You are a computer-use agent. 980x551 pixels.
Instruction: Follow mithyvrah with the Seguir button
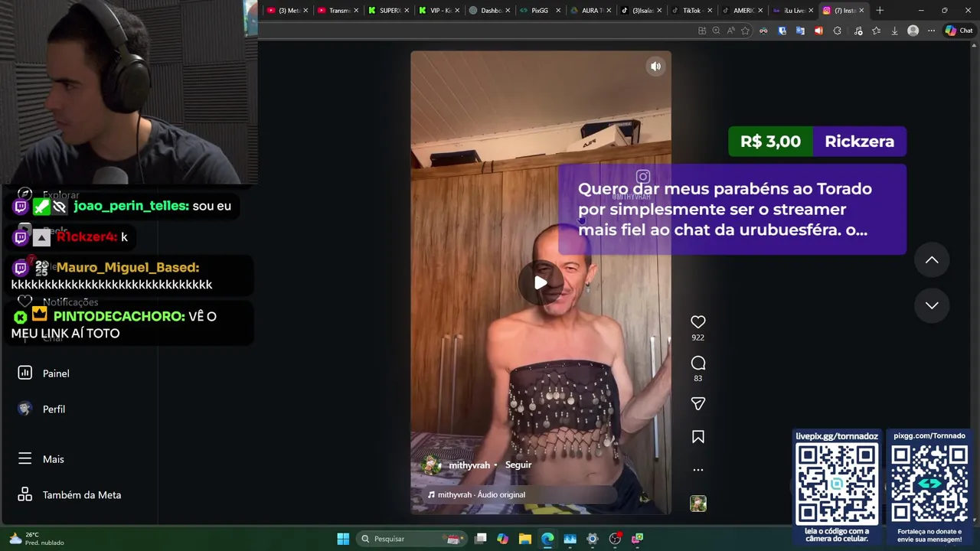518,465
